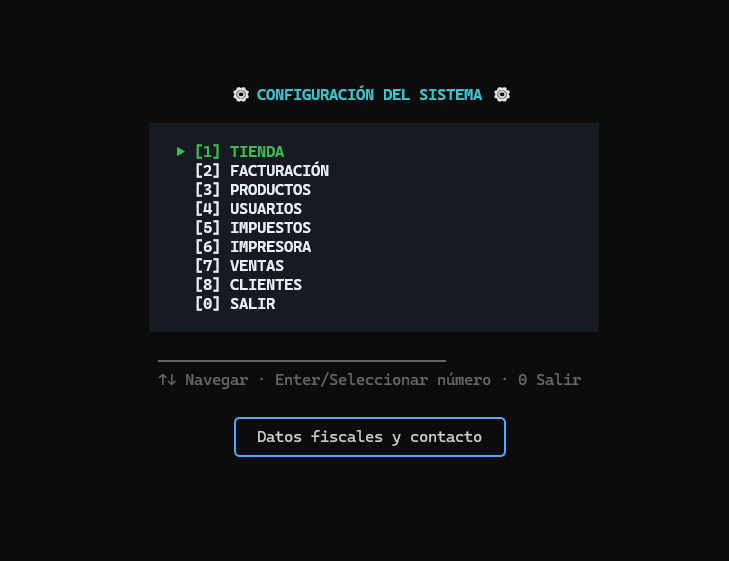Click the 0 Salir footer hint
Viewport: 729px width, 561px height.
(x=550, y=380)
